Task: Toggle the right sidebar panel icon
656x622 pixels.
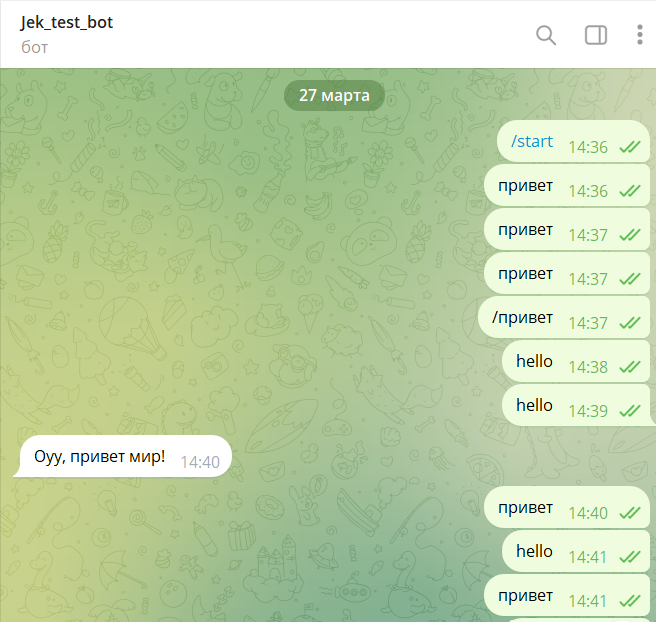Action: coord(596,35)
